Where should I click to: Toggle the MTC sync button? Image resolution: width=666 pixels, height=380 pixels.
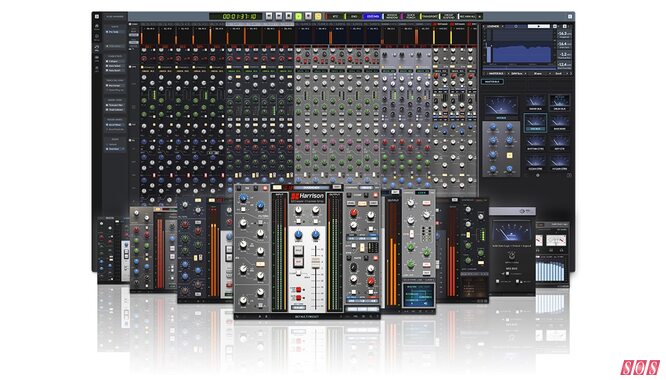[335, 16]
